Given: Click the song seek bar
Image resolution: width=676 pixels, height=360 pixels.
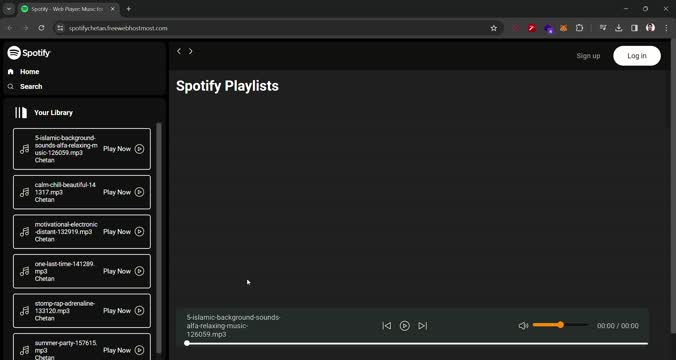Looking at the screenshot, I should click(x=417, y=343).
